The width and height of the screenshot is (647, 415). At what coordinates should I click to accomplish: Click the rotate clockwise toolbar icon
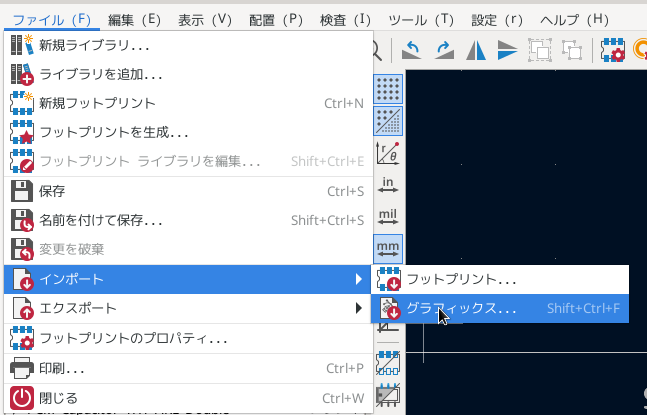[444, 50]
